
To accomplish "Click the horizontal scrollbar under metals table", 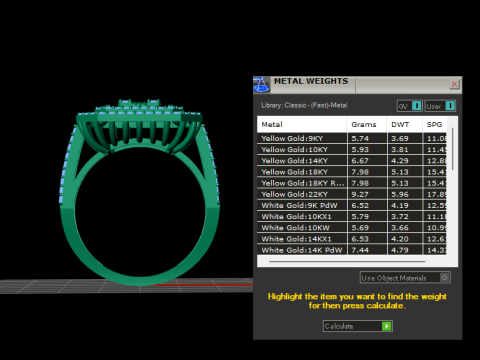I will click(347, 262).
